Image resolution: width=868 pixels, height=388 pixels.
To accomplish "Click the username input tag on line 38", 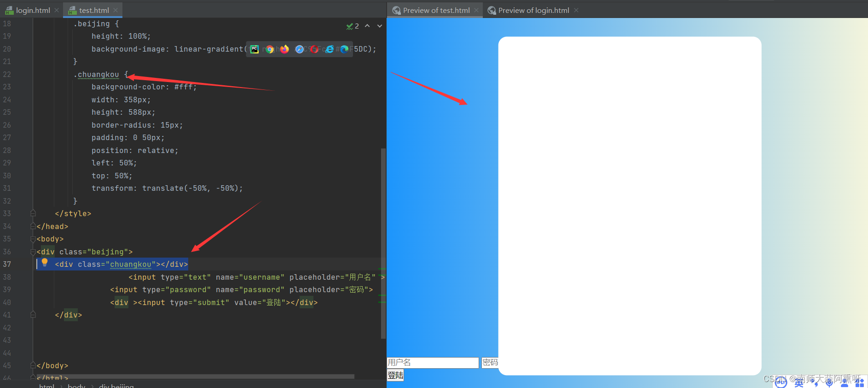I will pyautogui.click(x=256, y=277).
